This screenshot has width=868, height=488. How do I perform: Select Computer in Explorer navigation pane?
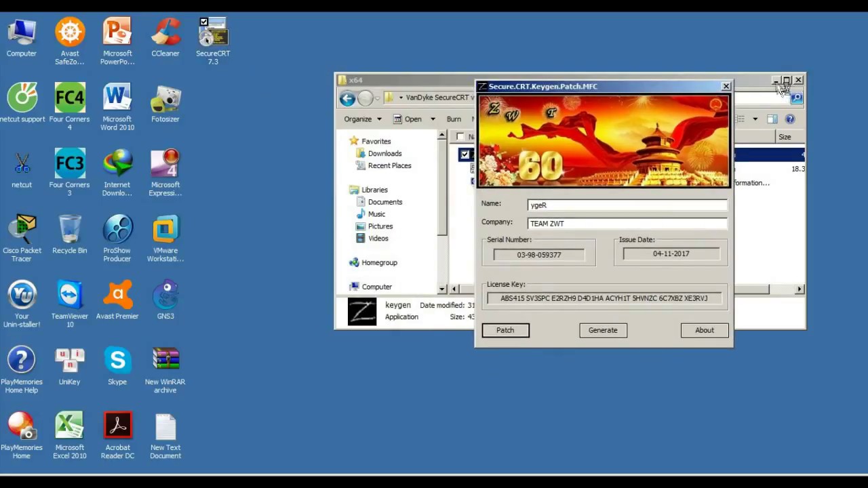click(370, 287)
